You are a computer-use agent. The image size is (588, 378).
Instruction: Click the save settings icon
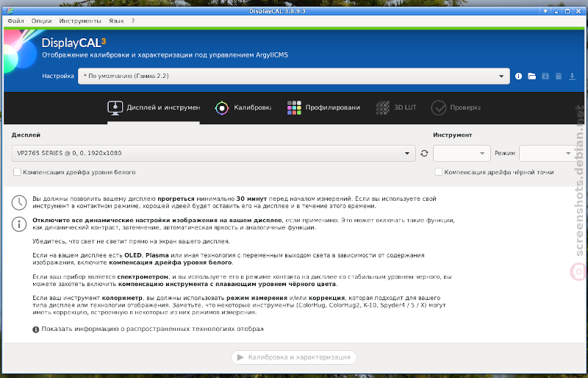(545, 76)
